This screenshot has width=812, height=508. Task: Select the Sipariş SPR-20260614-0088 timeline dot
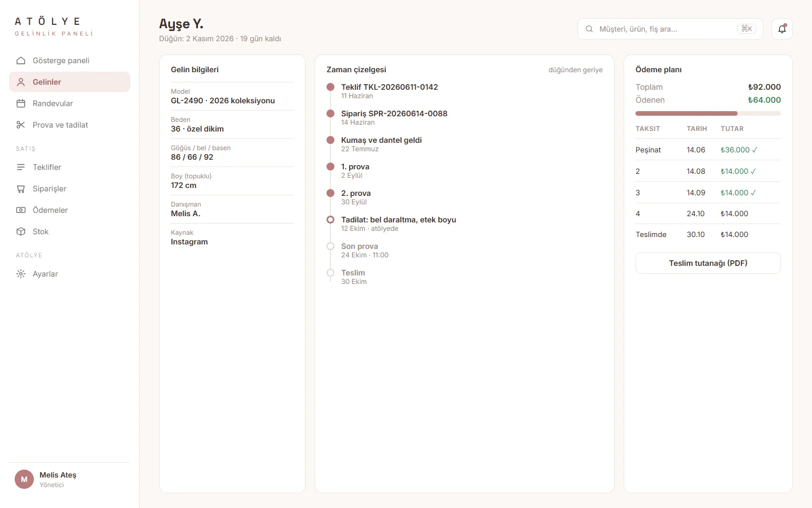click(330, 113)
